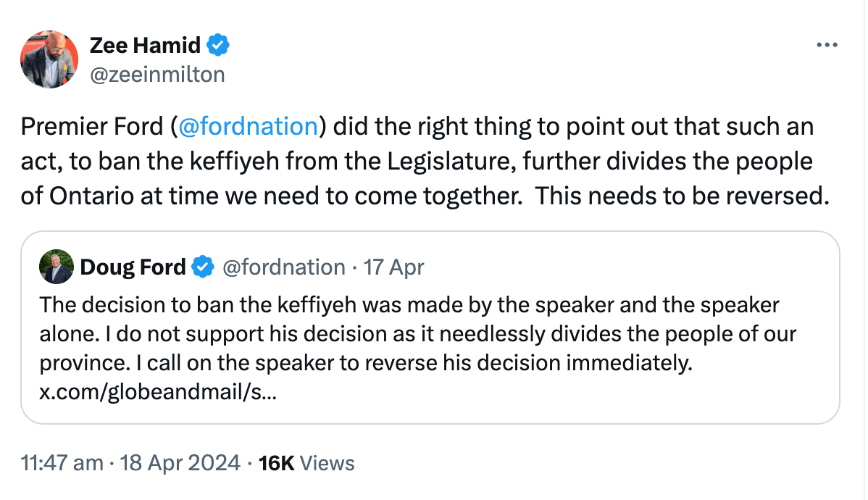This screenshot has width=868, height=500.
Task: Follow the blue @fordnation mention in tweet
Action: coord(248,127)
